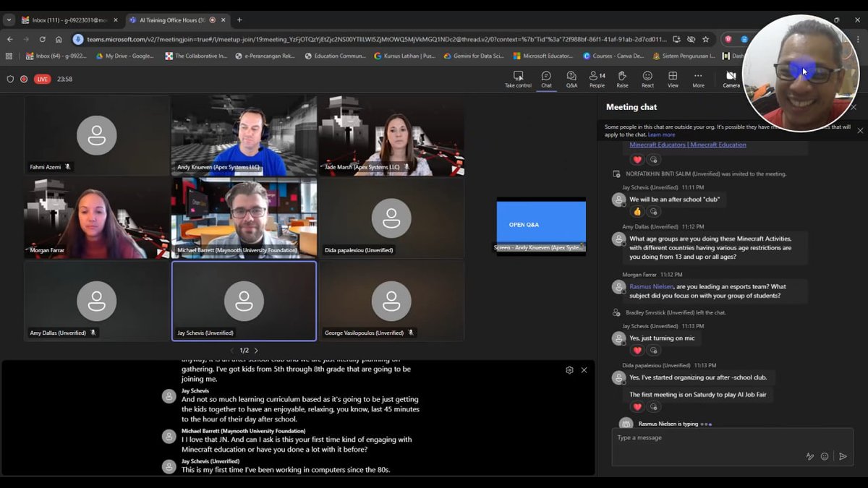Focus the 'Type a message' input box
The height and width of the screenshot is (488, 868).
(732, 447)
